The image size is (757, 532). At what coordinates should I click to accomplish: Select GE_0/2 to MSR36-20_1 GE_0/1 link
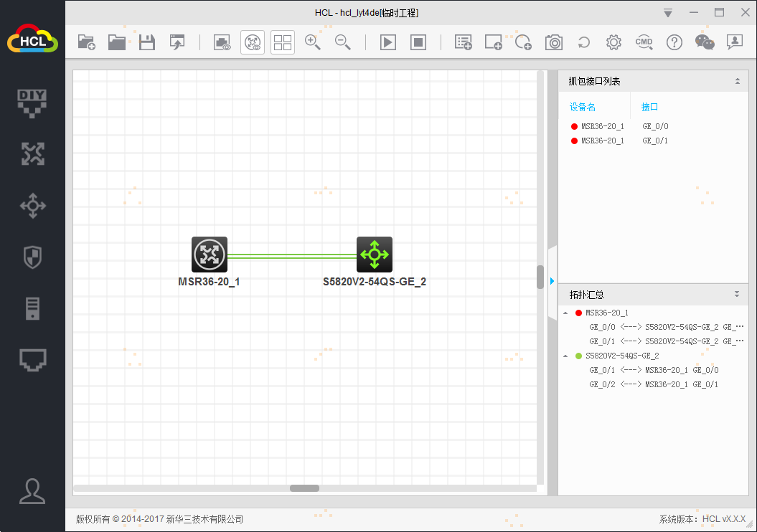click(x=654, y=384)
